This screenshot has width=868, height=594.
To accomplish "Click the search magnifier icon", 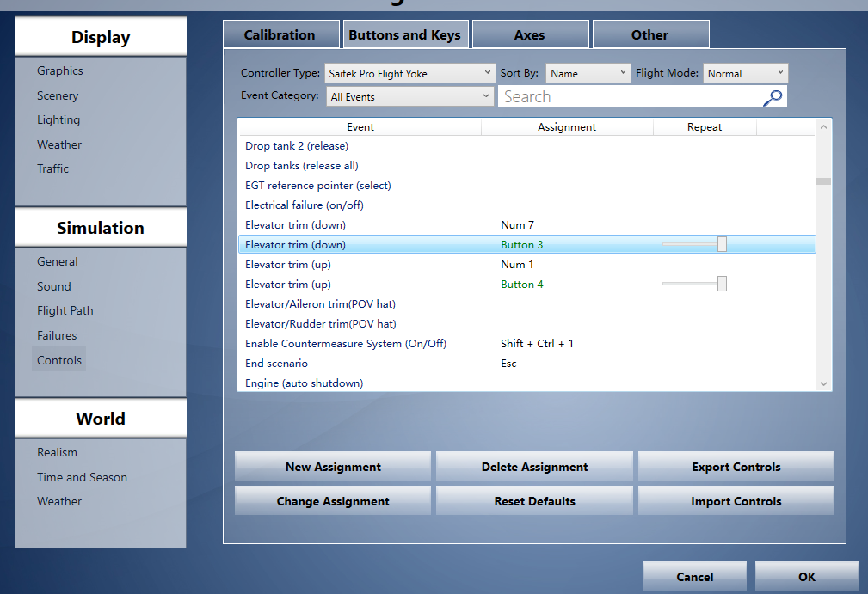I will 773,97.
